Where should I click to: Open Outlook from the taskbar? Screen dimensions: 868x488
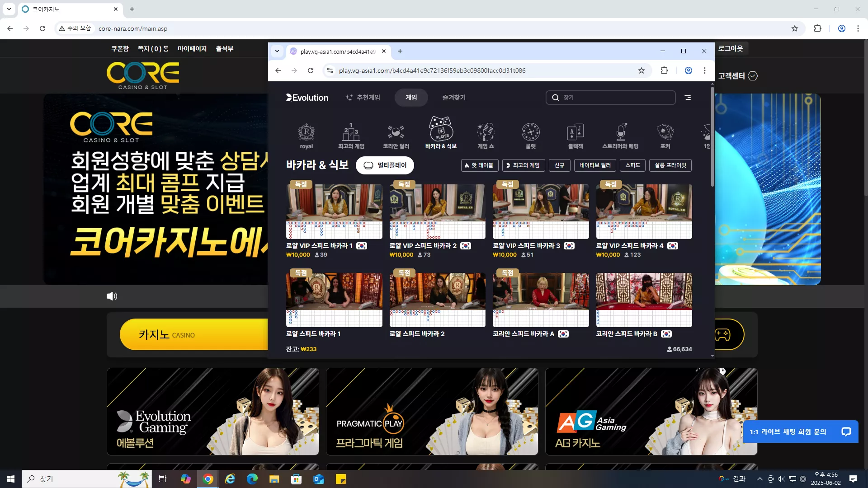[x=319, y=479]
